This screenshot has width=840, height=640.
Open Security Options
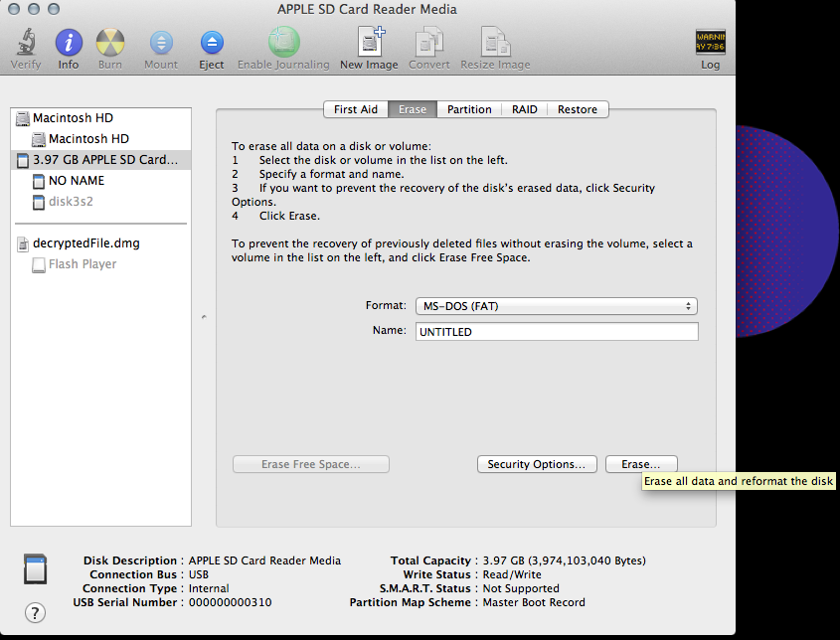coord(537,464)
